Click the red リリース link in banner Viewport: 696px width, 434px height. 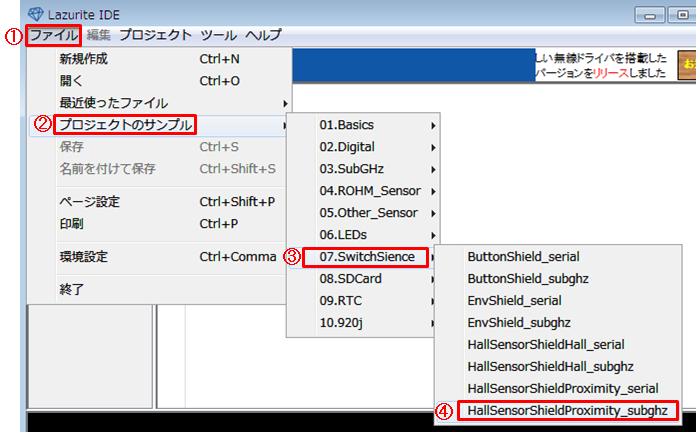click(611, 73)
